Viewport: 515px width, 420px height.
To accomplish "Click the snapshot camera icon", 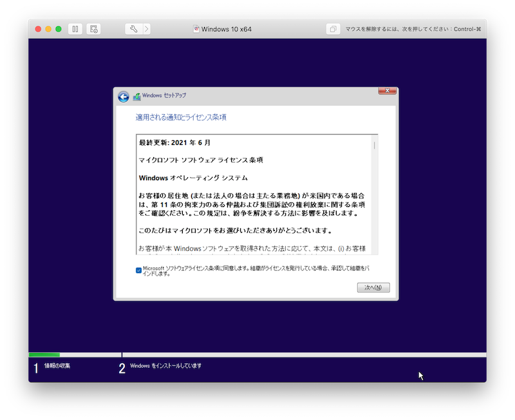I will [x=95, y=29].
